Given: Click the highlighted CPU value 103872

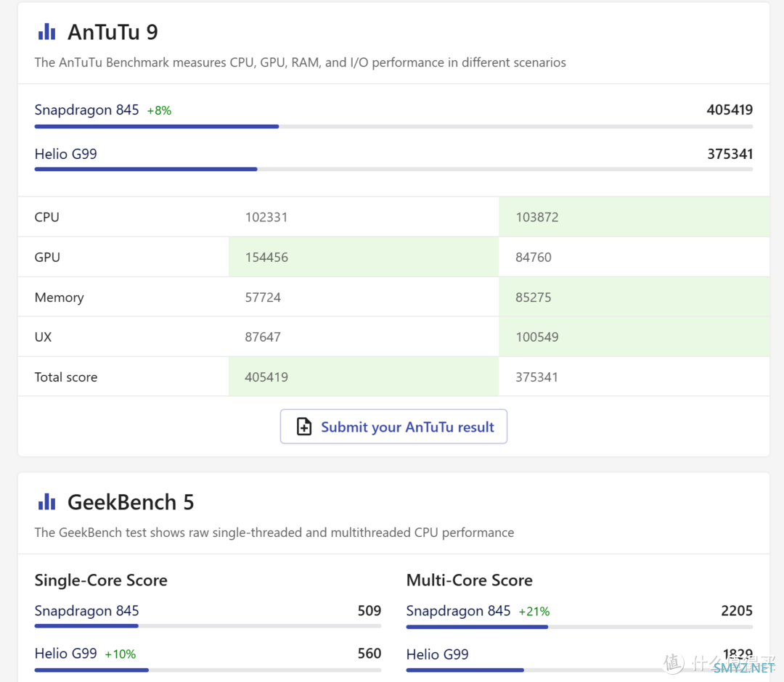Looking at the screenshot, I should pyautogui.click(x=537, y=218).
